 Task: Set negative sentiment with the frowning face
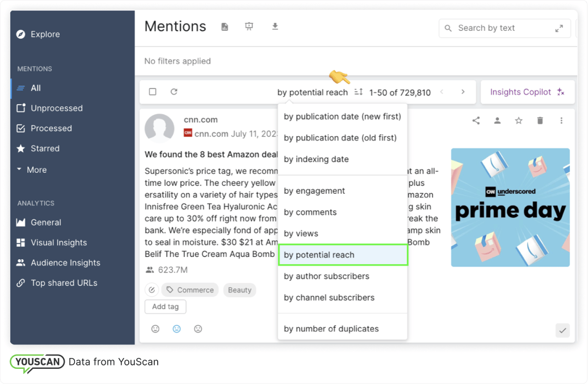[198, 329]
